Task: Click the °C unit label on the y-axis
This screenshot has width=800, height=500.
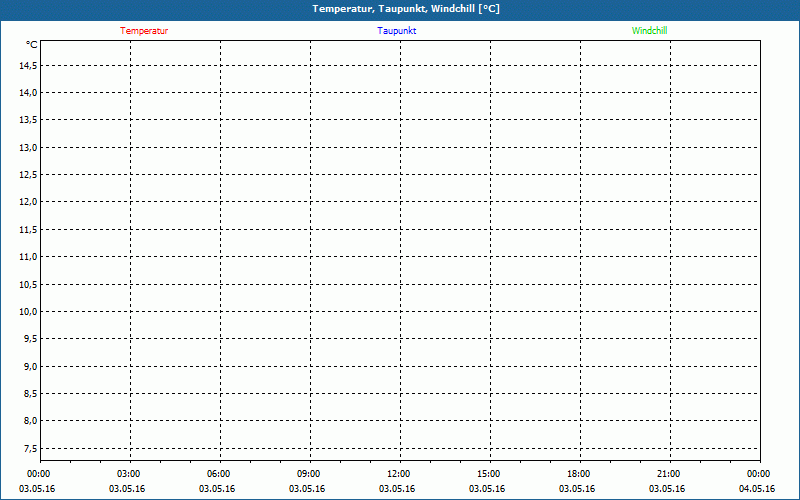Action: tap(32, 45)
